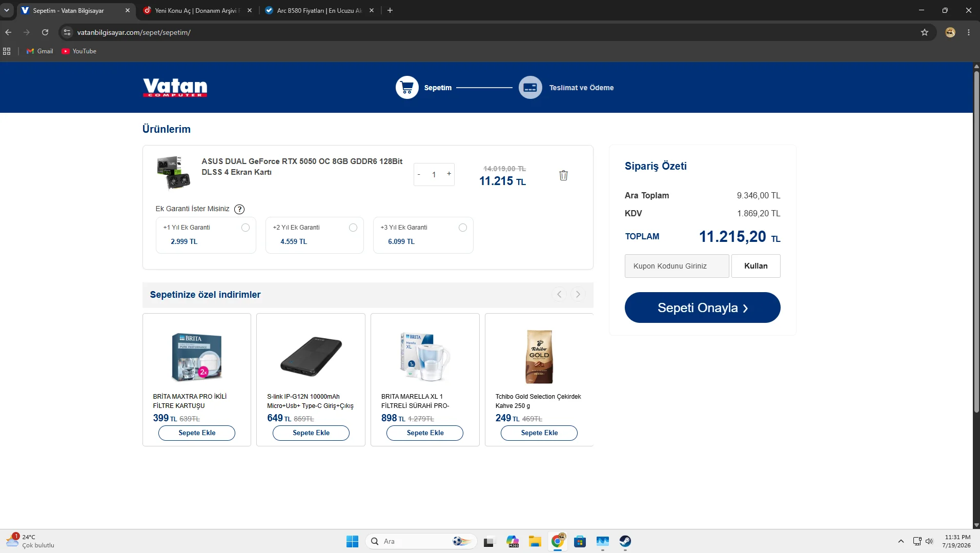Open the Chrome profile avatar
The image size is (980, 553).
point(950,32)
